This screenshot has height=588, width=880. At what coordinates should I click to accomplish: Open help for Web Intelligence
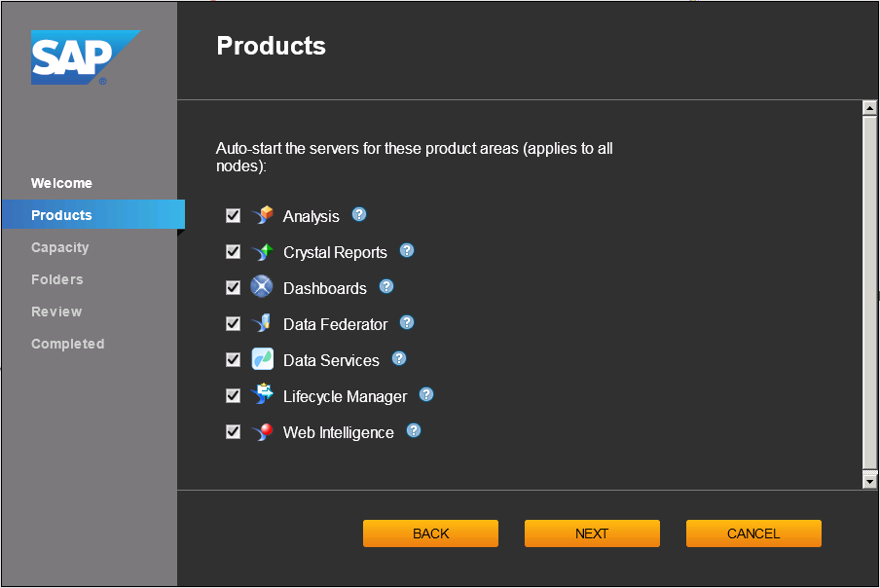pos(414,430)
